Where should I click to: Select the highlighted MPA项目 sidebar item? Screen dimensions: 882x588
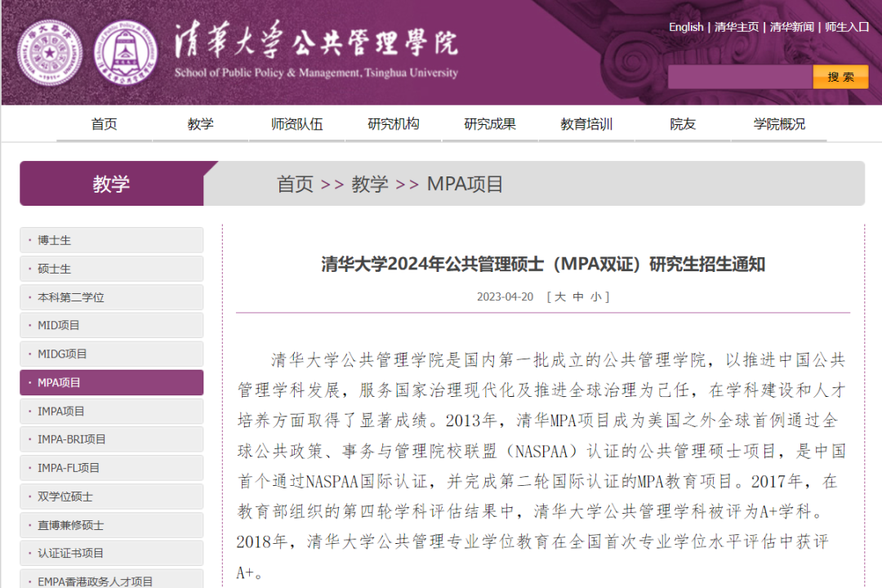coord(111,383)
